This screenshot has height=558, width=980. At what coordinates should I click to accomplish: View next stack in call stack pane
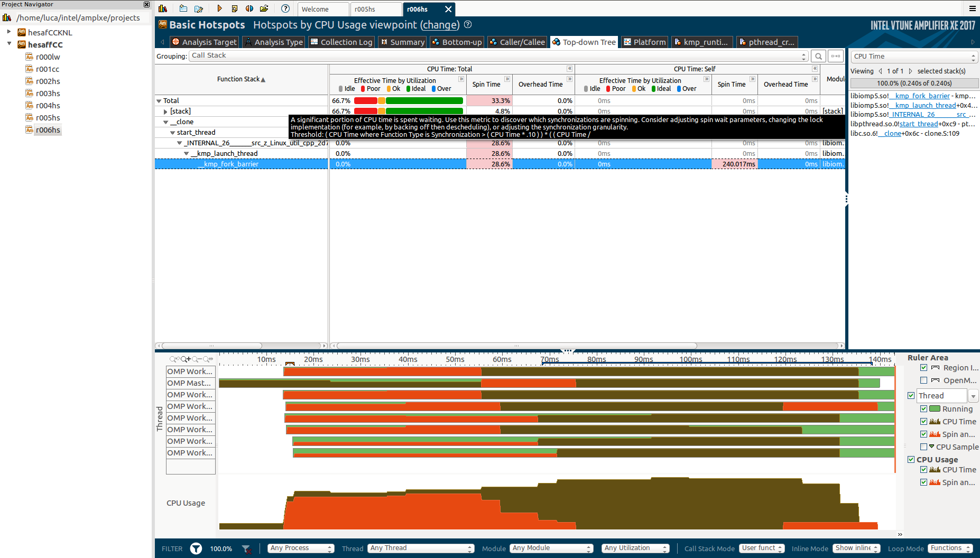click(910, 71)
